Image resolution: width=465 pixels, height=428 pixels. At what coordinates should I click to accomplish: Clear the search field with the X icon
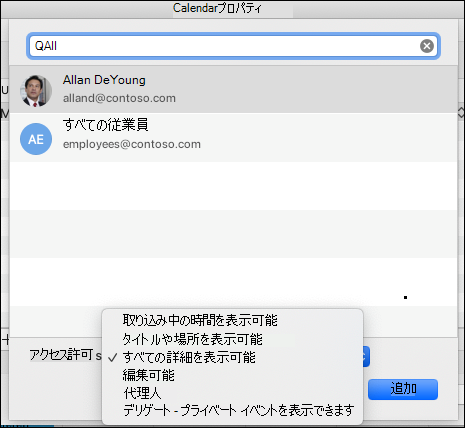pyautogui.click(x=427, y=46)
